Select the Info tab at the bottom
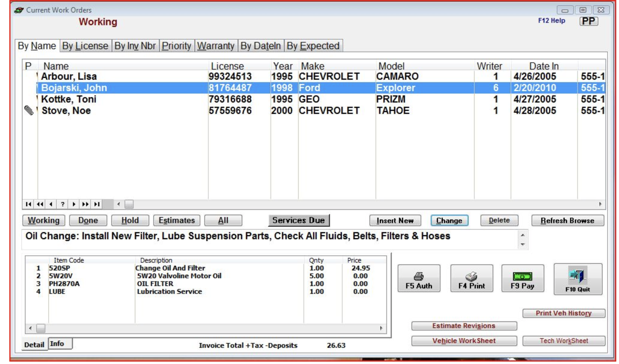Screen dimensions: 619x364 57,344
